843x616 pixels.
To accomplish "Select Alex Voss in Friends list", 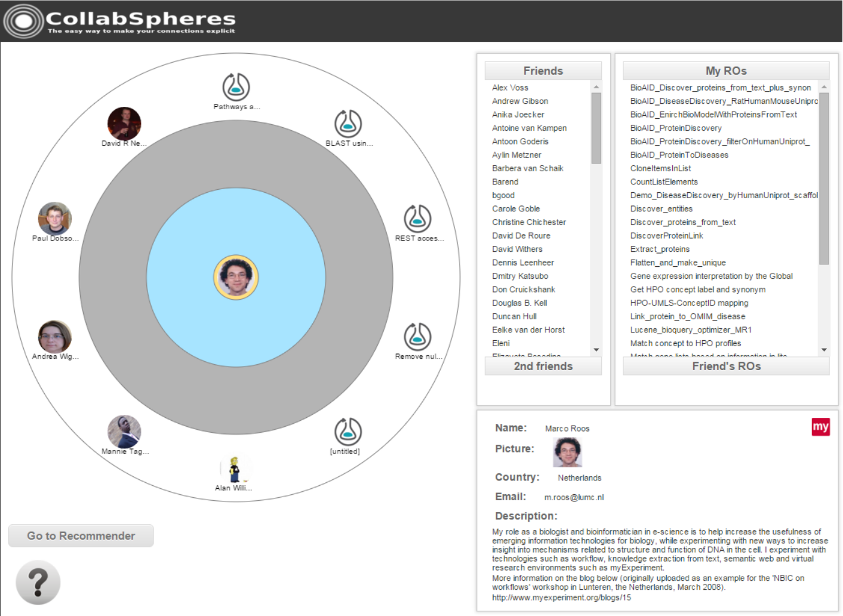I will click(510, 88).
